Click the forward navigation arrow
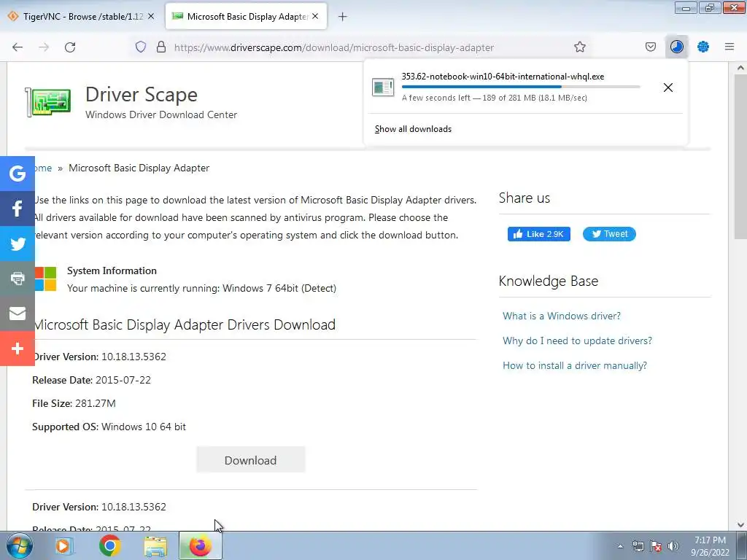This screenshot has height=560, width=747. tap(44, 47)
